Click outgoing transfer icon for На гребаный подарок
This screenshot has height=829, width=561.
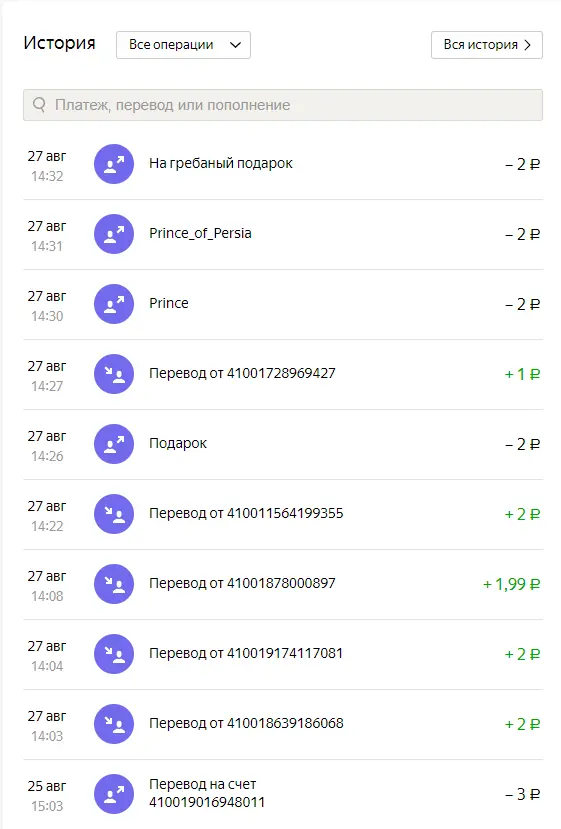(114, 164)
